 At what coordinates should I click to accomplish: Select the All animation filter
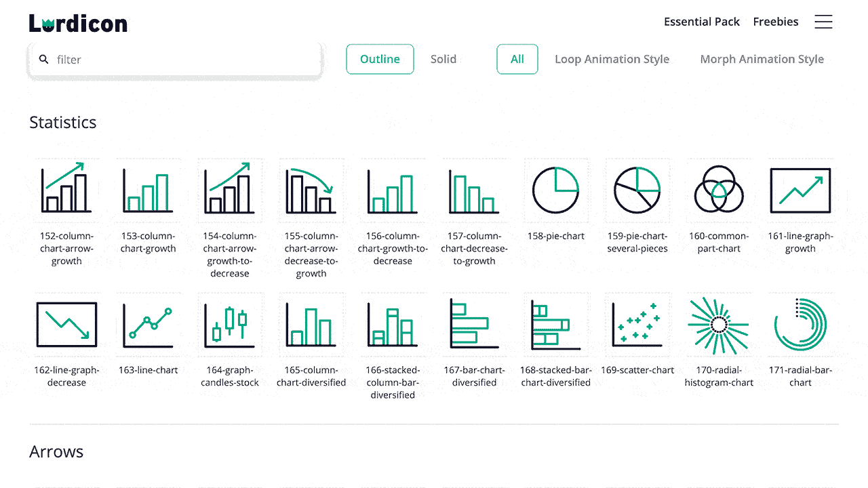[x=517, y=59]
